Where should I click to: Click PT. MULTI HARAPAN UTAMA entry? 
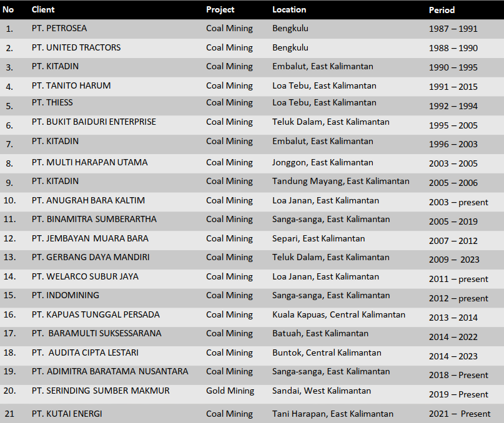tap(89, 163)
